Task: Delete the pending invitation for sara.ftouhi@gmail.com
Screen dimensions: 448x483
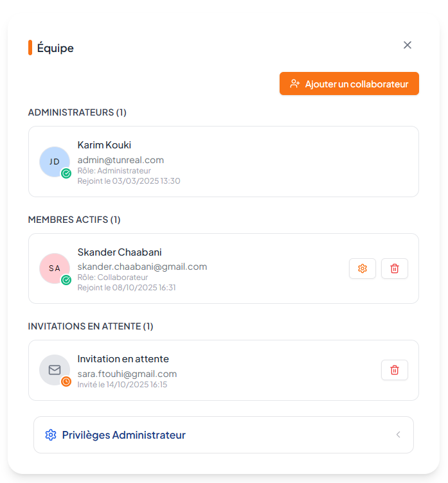Action: 395,370
